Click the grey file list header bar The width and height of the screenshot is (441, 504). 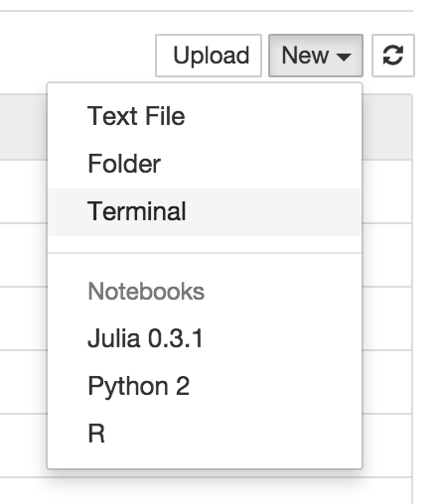click(x=387, y=127)
